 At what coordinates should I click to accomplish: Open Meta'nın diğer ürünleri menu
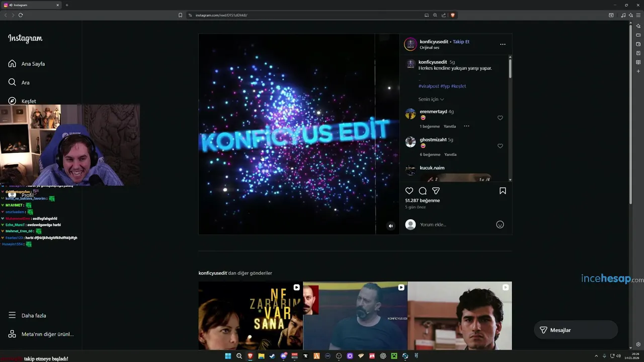pos(41,334)
